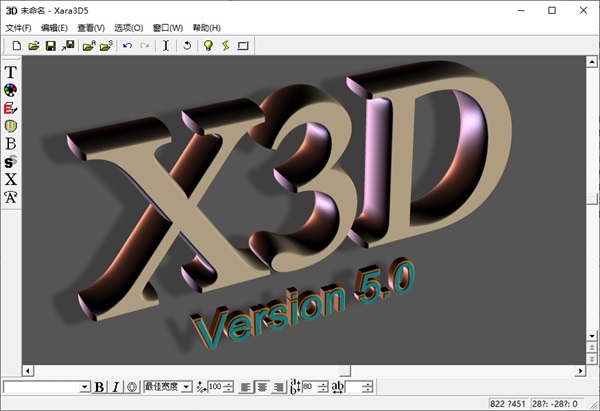The height and width of the screenshot is (411, 600).
Task: Click the folder icon marked with letter S
Action: pos(106,46)
